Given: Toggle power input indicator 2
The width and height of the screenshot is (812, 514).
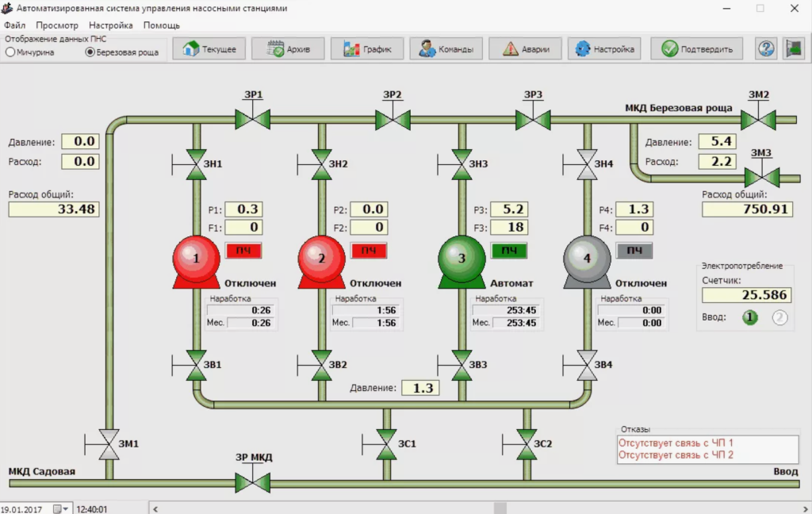Looking at the screenshot, I should [780, 317].
